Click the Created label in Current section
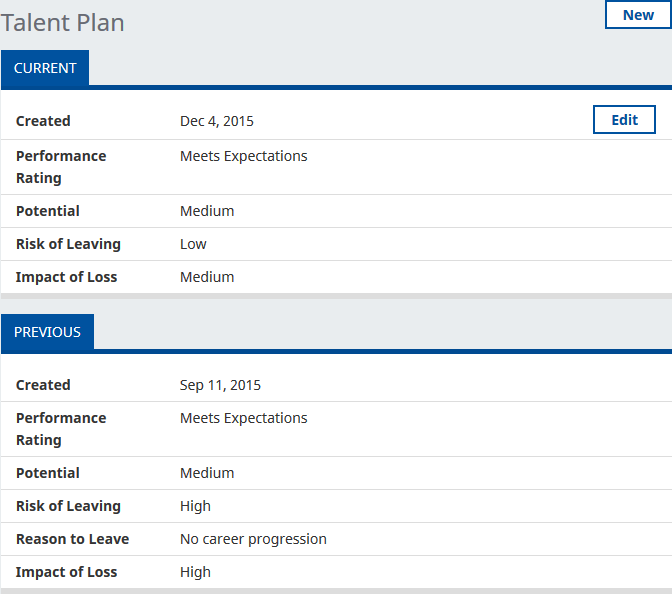Screen dimensions: 672x594 pyautogui.click(x=43, y=121)
